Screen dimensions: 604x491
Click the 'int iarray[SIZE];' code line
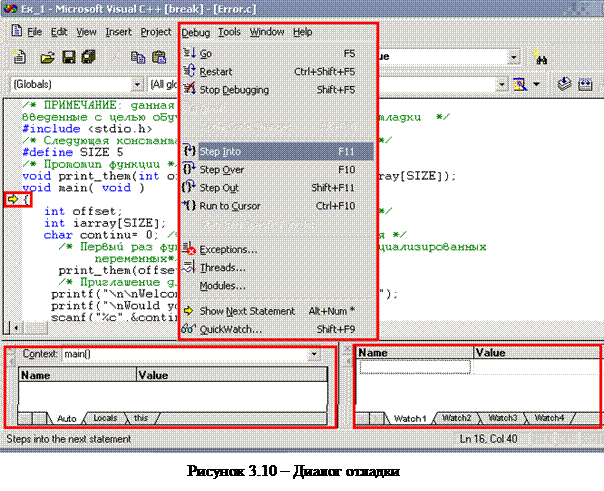[105, 223]
